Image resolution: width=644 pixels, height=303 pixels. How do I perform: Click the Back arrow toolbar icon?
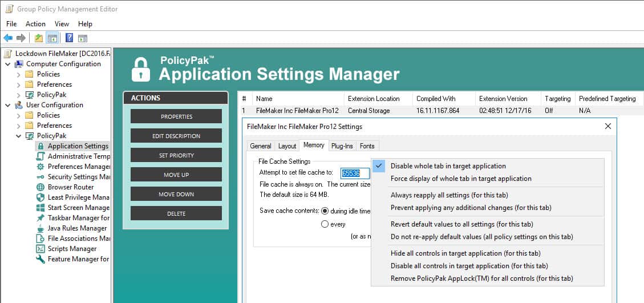(8, 38)
